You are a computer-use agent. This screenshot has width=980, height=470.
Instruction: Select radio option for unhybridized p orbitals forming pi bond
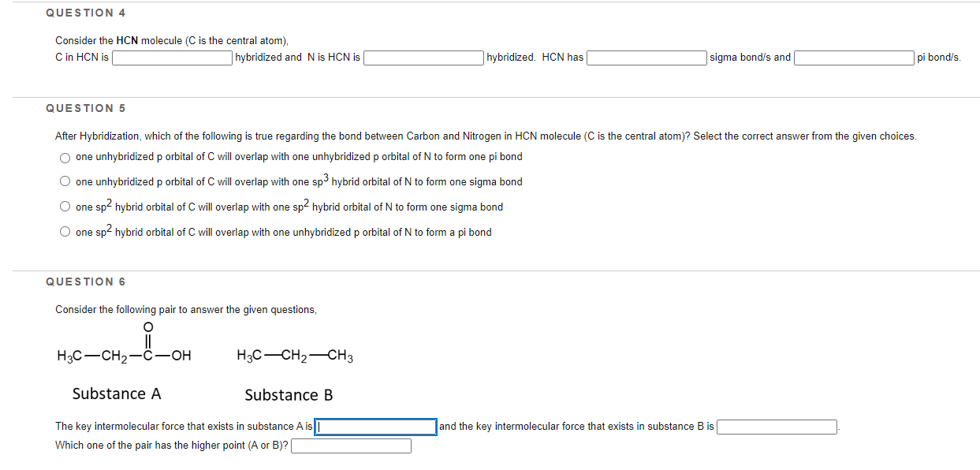click(x=65, y=156)
